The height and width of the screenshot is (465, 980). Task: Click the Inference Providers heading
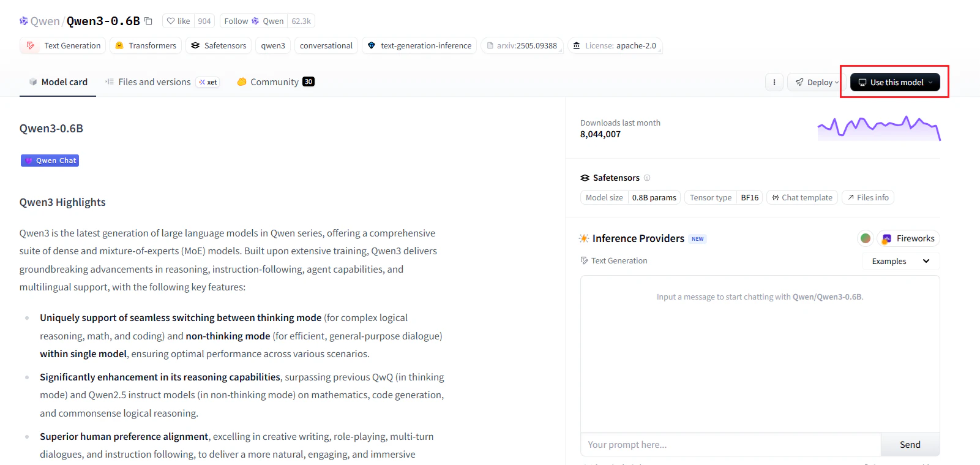[638, 238]
